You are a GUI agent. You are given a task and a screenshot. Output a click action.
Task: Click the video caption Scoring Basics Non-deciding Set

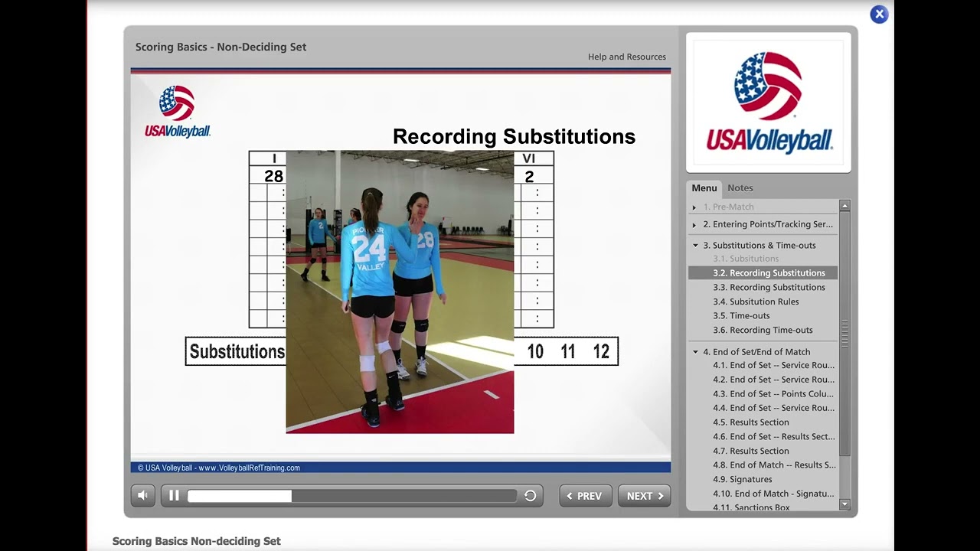(x=196, y=541)
